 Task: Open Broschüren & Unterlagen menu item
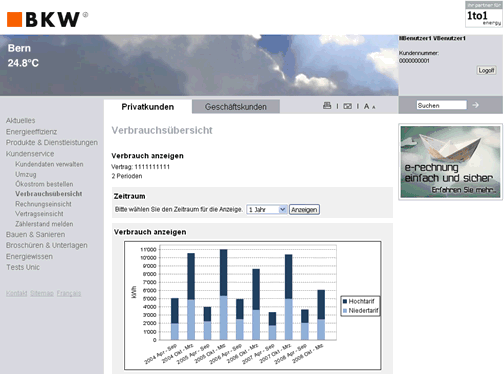pos(47,245)
